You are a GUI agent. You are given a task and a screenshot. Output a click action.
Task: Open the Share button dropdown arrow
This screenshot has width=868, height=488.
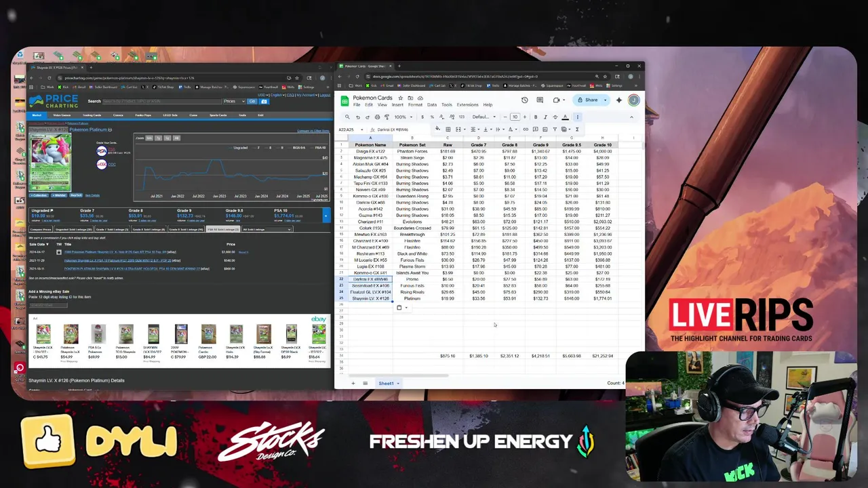pyautogui.click(x=606, y=100)
